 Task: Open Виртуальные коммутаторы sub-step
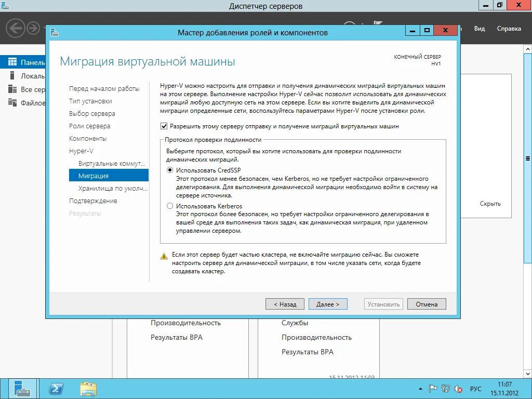tap(112, 164)
